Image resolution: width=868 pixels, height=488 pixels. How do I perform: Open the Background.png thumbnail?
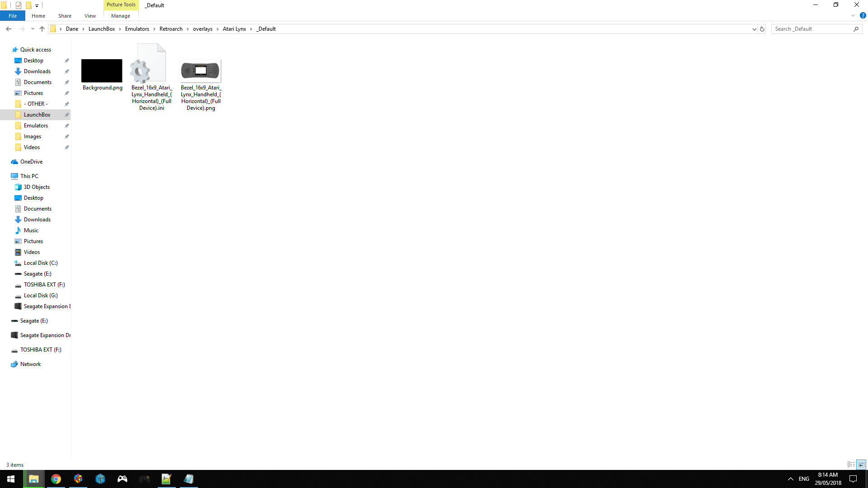click(102, 70)
